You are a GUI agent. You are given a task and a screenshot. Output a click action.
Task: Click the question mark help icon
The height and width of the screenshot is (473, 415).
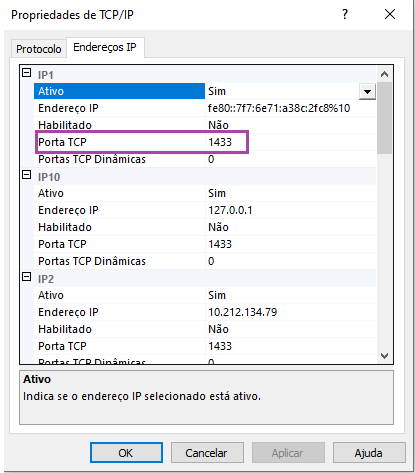point(345,14)
